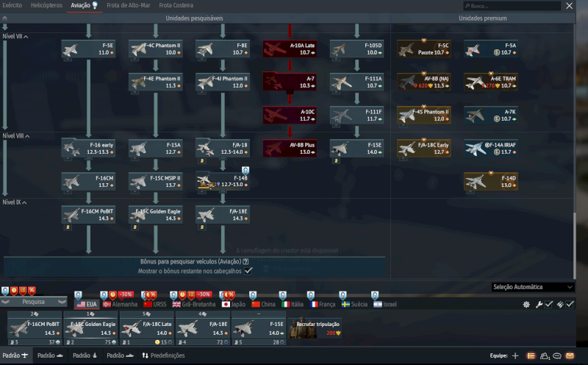Image resolution: width=588 pixels, height=365 pixels.
Task: Switch to the Helicópteros tab
Action: 46,5
